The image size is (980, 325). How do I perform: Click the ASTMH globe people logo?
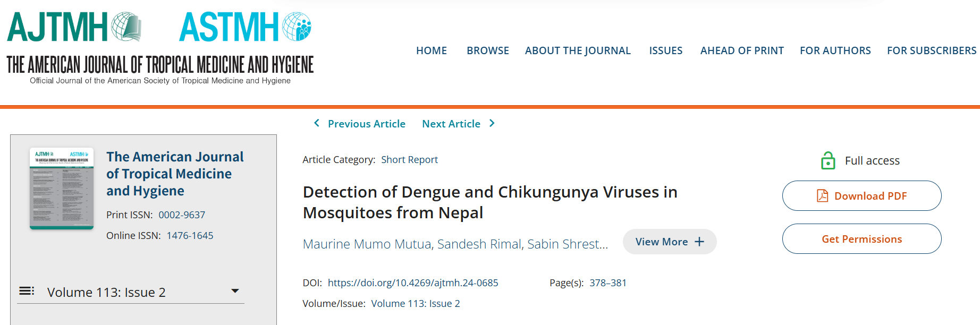(297, 27)
